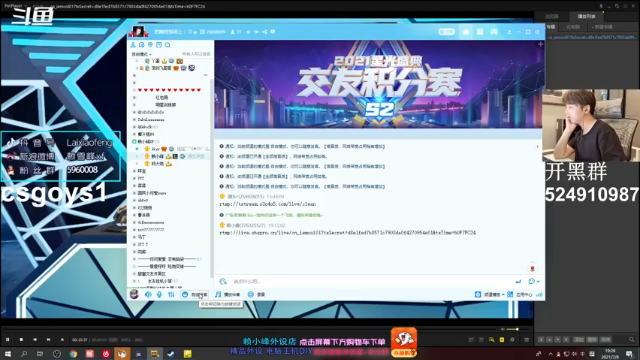Click the PotPlayer seek progress bar
This screenshot has height=360, width=640.
(x=250, y=329)
